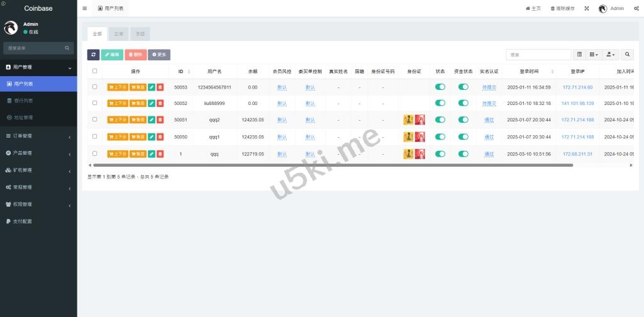Toggle 资金状态 switch for user liu888999

pos(464,103)
